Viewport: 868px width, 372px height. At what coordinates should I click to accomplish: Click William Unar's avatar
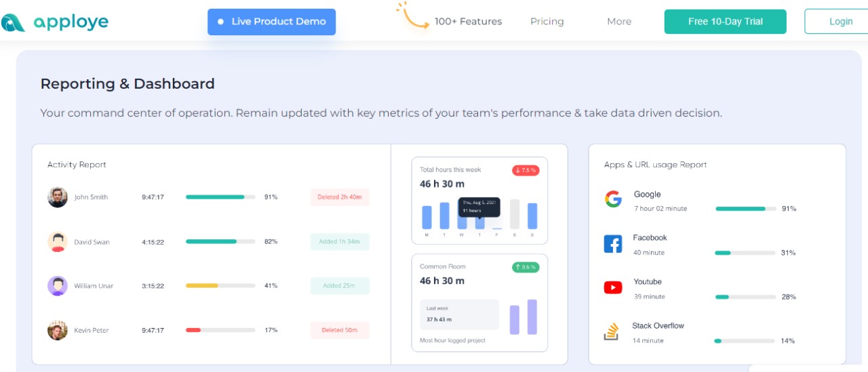58,286
